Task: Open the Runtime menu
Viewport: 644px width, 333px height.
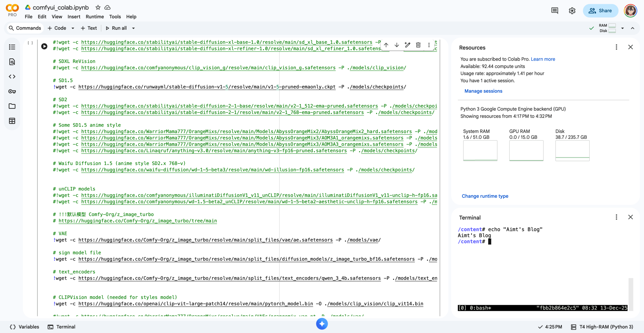Action: tap(95, 17)
